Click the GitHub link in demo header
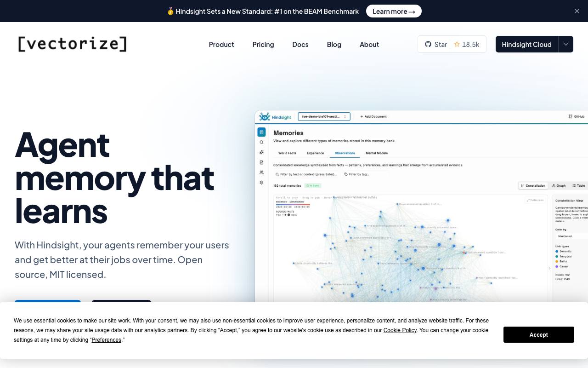Screen dimensions: 588x368 click(x=577, y=116)
